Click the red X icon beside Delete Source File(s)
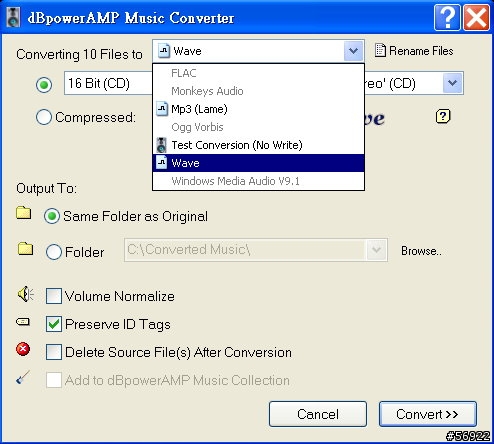The image size is (494, 444). point(23,349)
